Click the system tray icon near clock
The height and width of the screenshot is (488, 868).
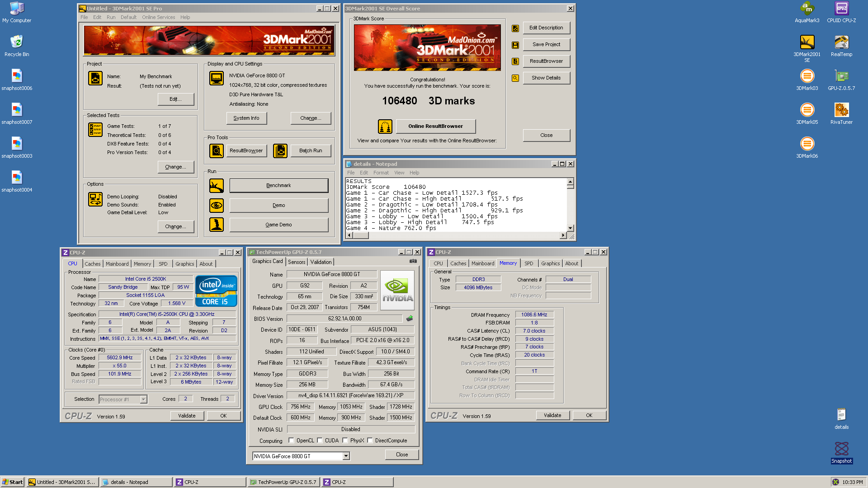click(x=835, y=482)
